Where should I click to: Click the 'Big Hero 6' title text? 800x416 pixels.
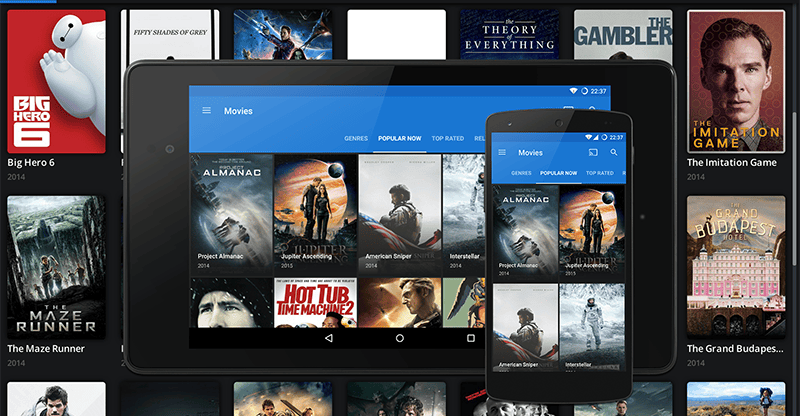[31, 162]
